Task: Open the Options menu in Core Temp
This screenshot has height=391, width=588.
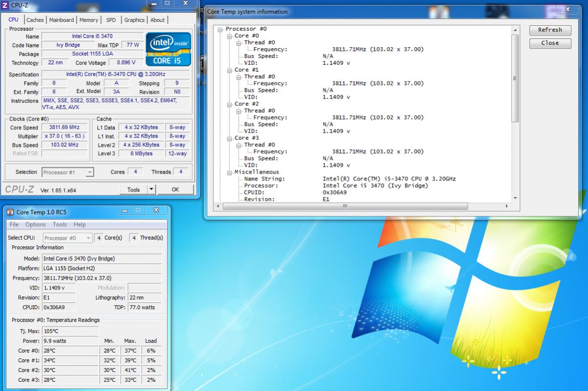Action: [x=36, y=224]
